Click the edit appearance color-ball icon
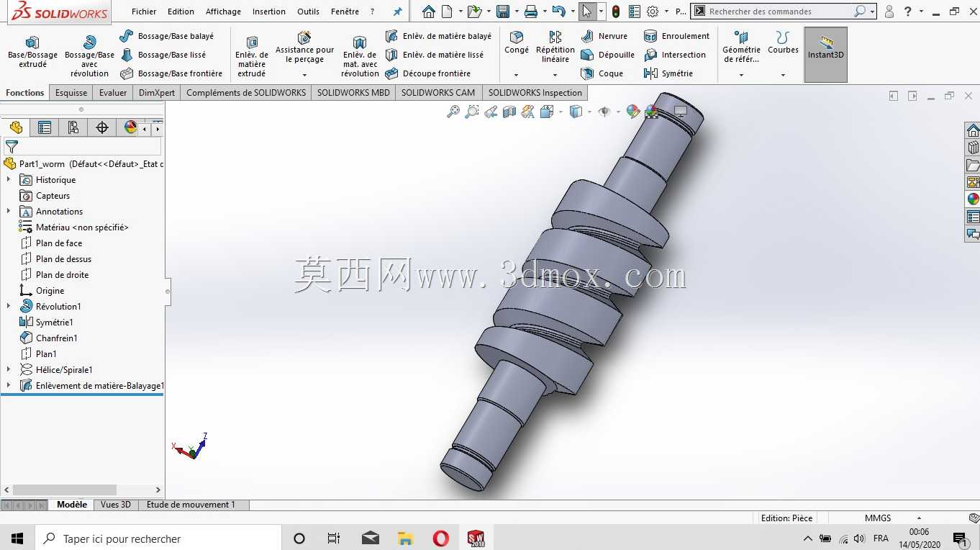 633,112
